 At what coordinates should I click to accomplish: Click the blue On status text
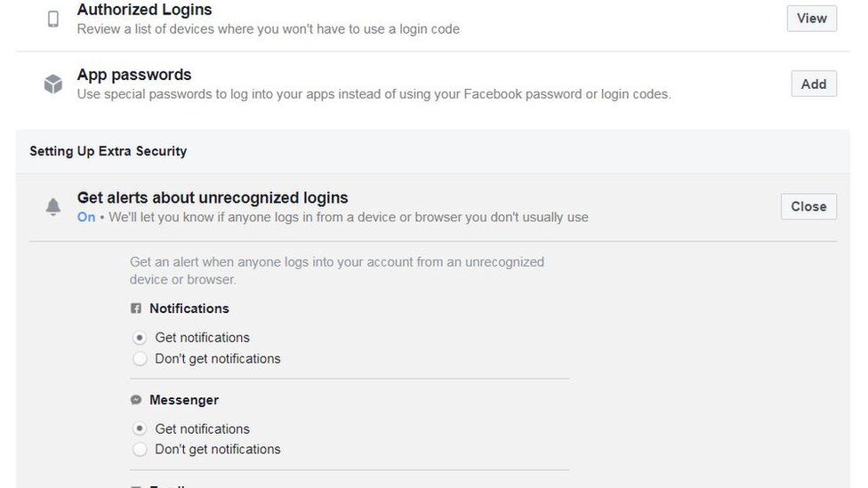pos(86,217)
